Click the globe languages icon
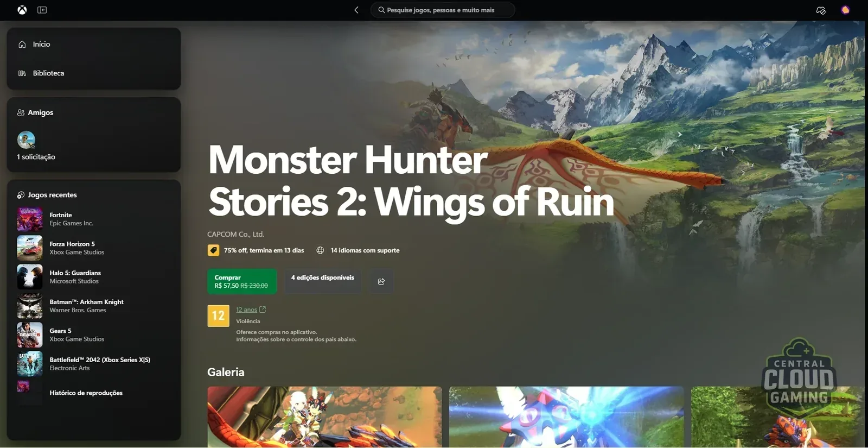 pos(320,250)
